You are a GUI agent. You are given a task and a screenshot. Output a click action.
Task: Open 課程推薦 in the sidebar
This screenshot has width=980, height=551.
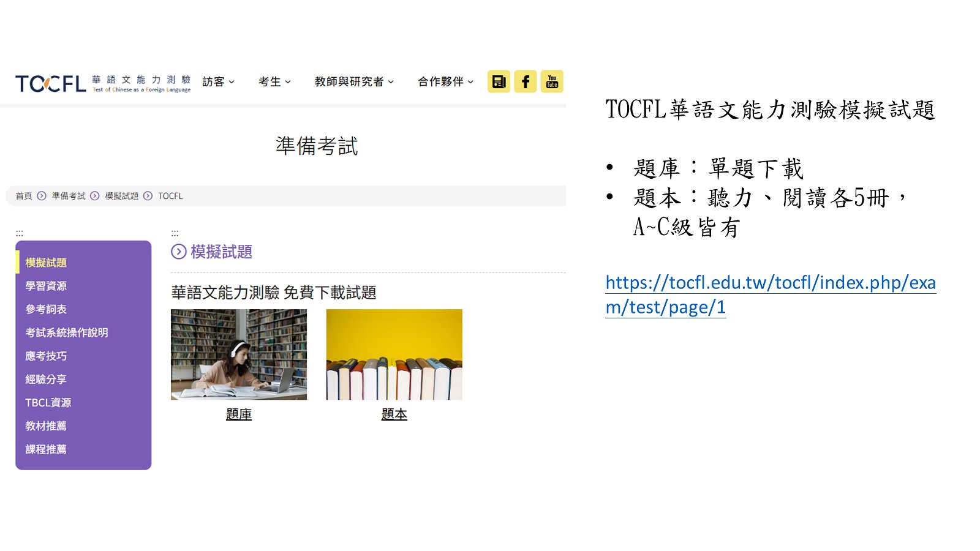(46, 449)
